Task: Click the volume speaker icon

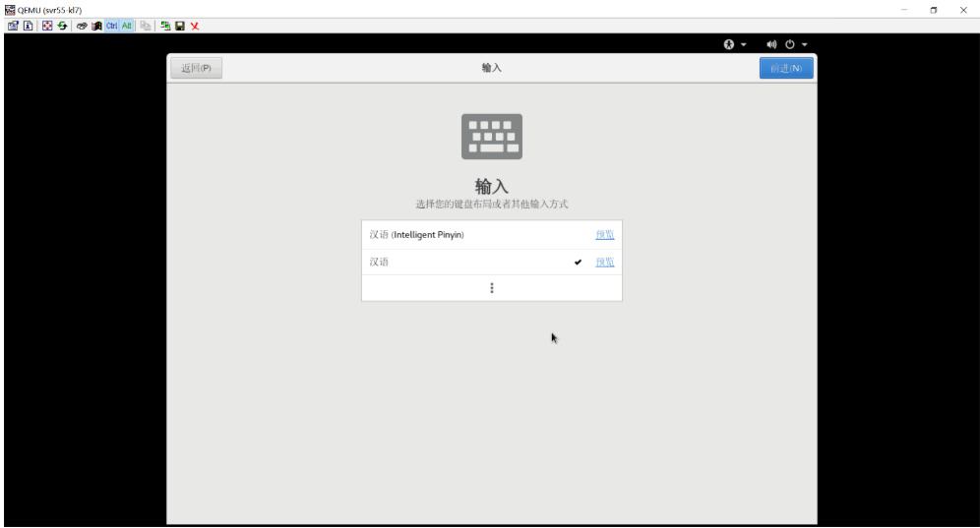Action: tap(771, 44)
